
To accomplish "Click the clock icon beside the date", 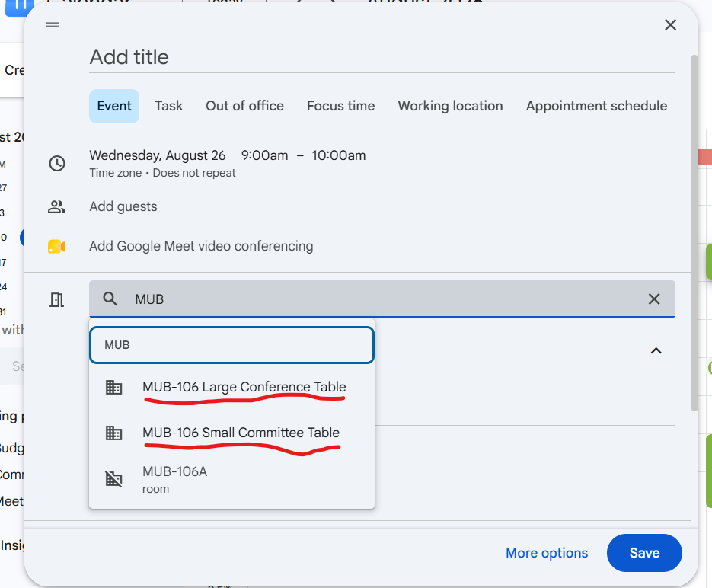I will point(57,164).
